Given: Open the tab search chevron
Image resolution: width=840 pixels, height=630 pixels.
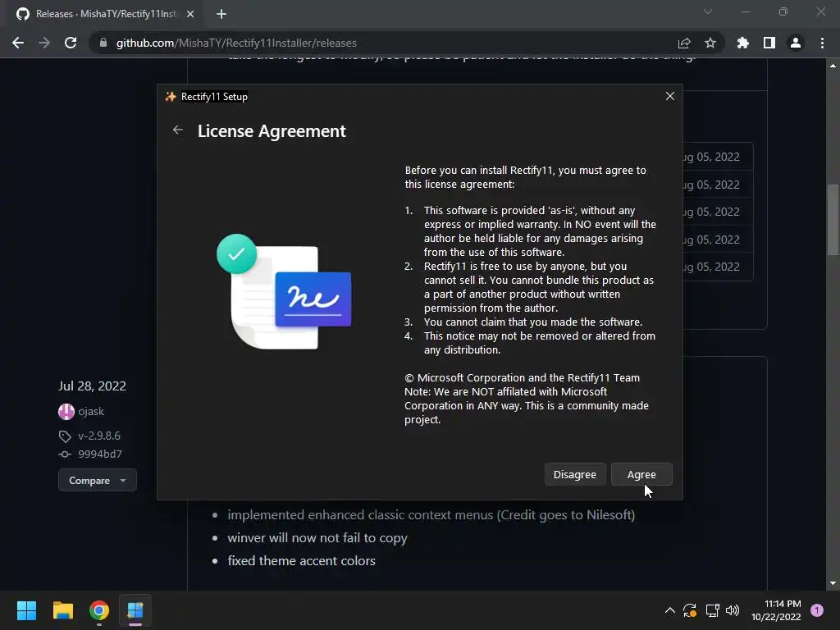Looking at the screenshot, I should tap(708, 11).
